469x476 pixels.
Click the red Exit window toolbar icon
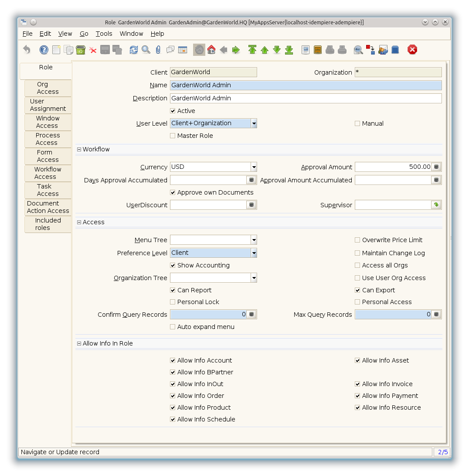[x=412, y=50]
